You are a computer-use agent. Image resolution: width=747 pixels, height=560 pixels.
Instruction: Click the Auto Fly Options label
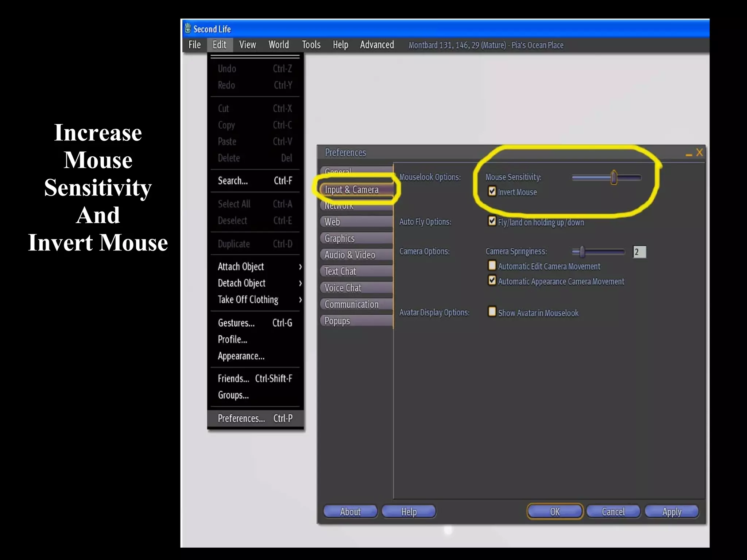tap(425, 222)
